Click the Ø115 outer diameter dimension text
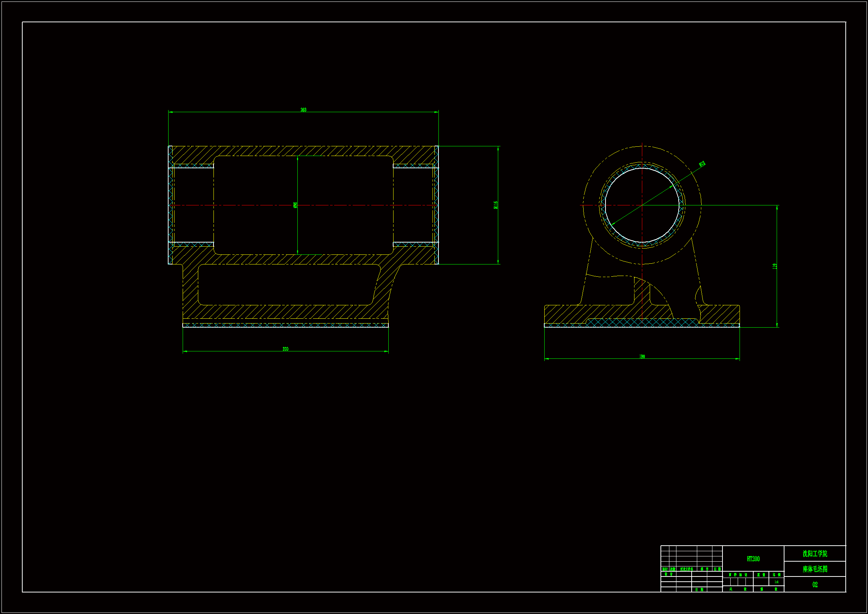This screenshot has height=614, width=868. pyautogui.click(x=496, y=205)
